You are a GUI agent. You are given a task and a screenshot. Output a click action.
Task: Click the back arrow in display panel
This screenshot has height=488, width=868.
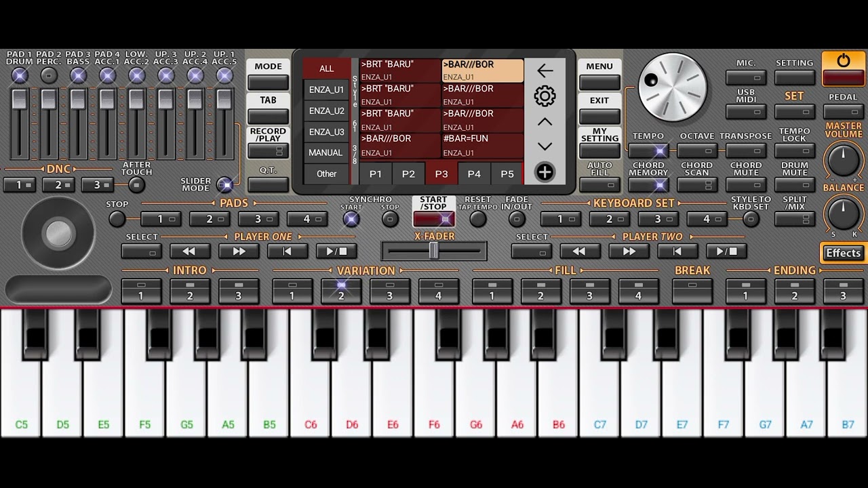(x=545, y=70)
